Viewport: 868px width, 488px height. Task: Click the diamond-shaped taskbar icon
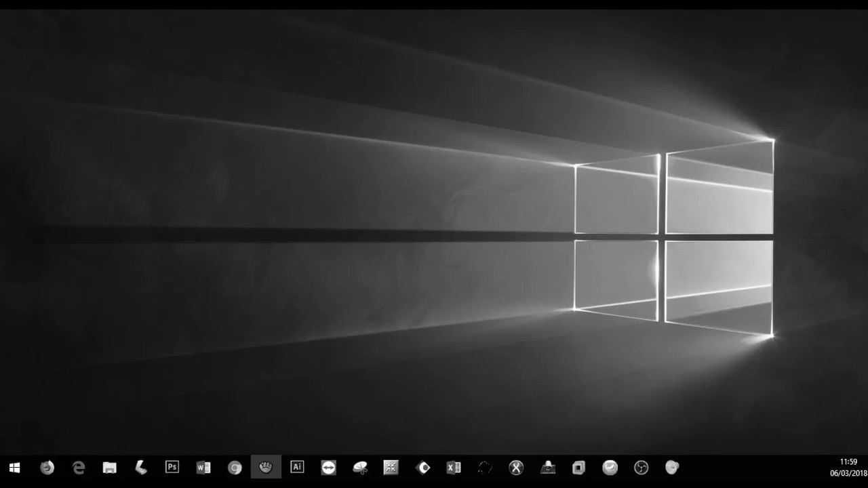pyautogui.click(x=422, y=468)
